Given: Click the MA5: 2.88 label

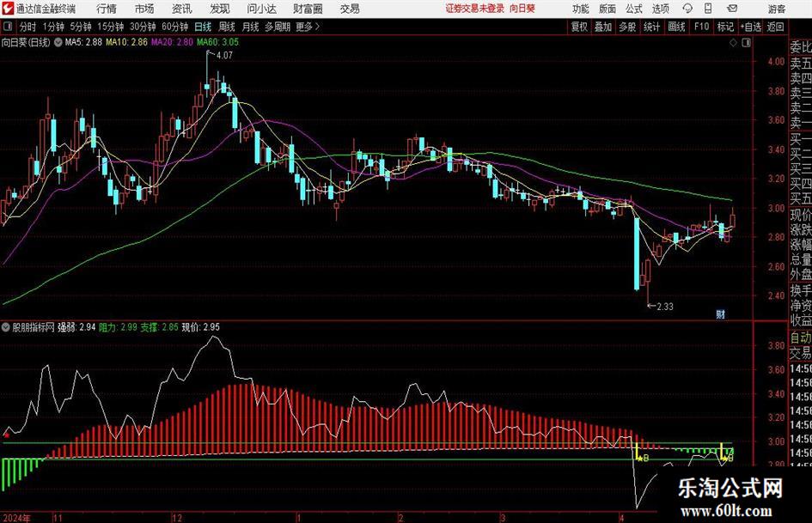Looking at the screenshot, I should [84, 42].
